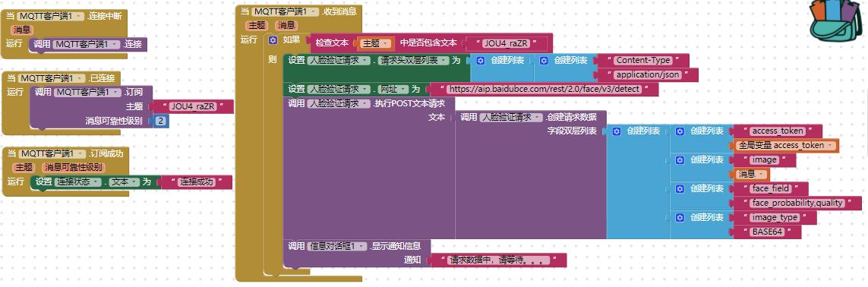Click the gear of the 创建列表 next to 为 in the 请求头双层列表 row
This screenshot has width=868, height=287.
tap(481, 60)
